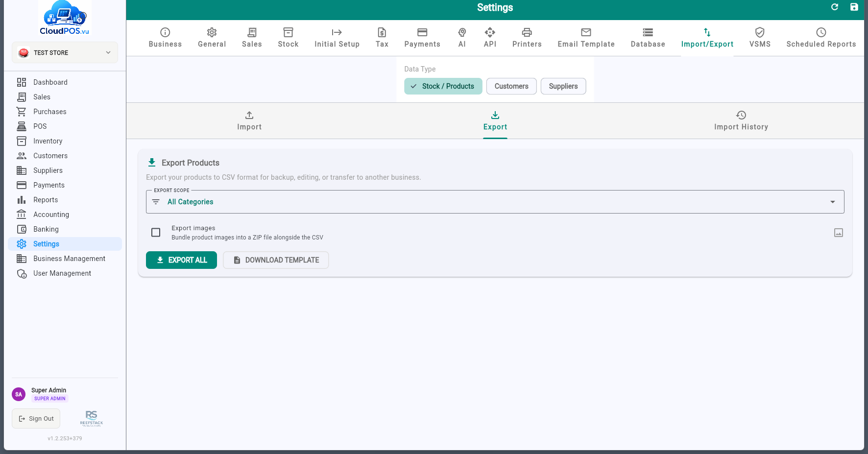Click the filter icon in Export Scope field
Image resolution: width=868 pixels, height=454 pixels.
(156, 202)
